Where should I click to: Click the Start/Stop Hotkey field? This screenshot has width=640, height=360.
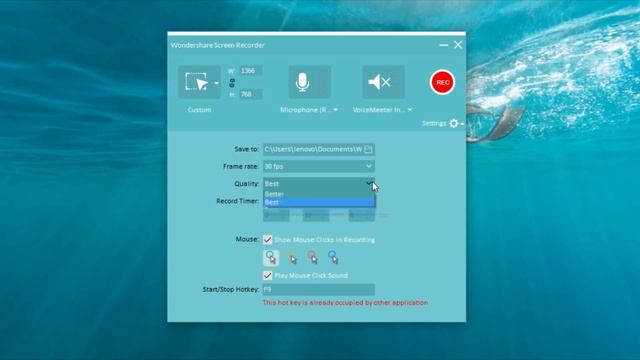(x=319, y=289)
